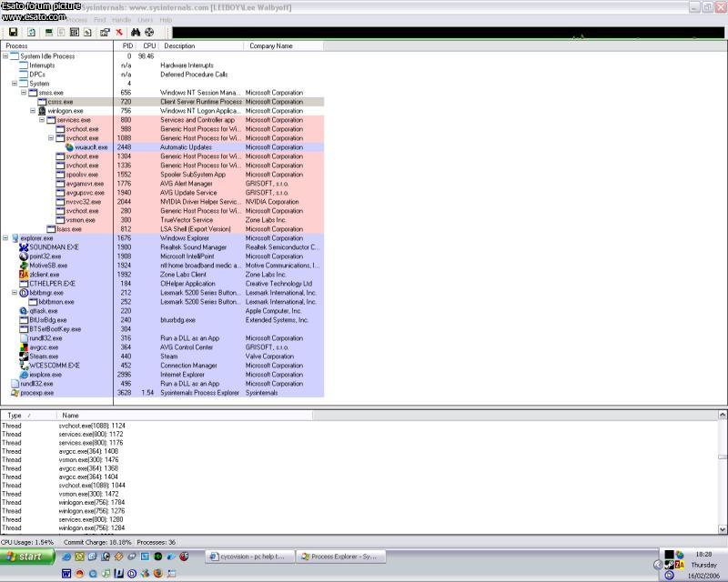Collapse the lxbtbmgr.exe tree node
728x582 pixels.
[15, 293]
